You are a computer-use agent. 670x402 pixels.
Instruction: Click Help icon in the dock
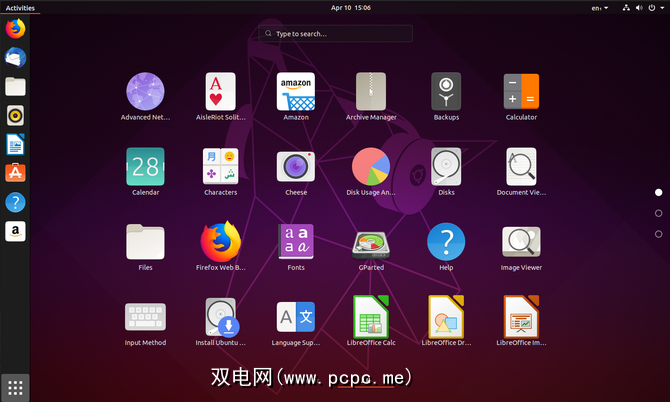[15, 202]
